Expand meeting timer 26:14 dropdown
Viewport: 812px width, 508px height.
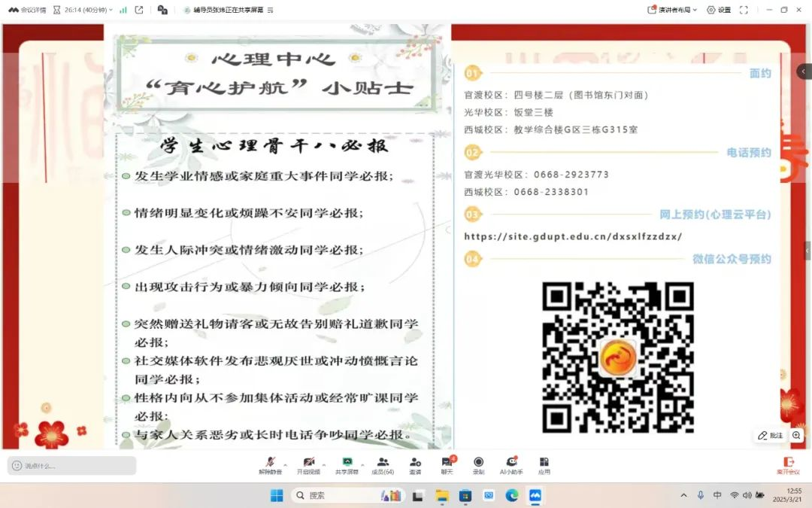83,10
